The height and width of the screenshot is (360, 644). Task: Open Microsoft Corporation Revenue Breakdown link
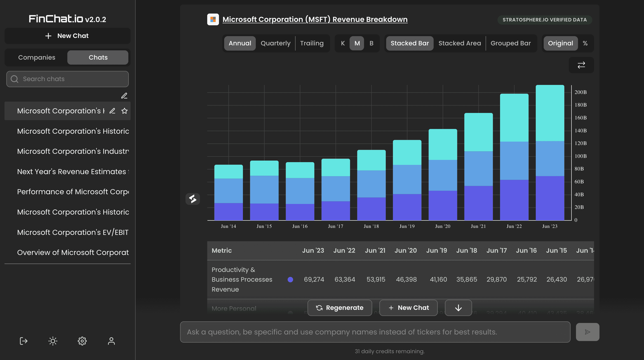(315, 19)
